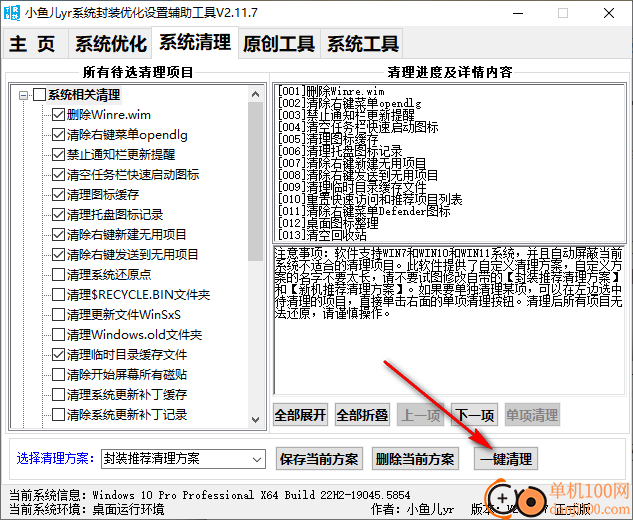Click tree list scroll-up arrow
The width and height of the screenshot is (633, 520).
(255, 94)
